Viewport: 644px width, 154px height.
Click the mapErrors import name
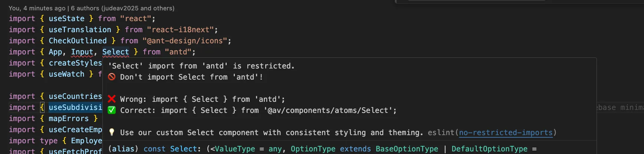[x=69, y=118]
